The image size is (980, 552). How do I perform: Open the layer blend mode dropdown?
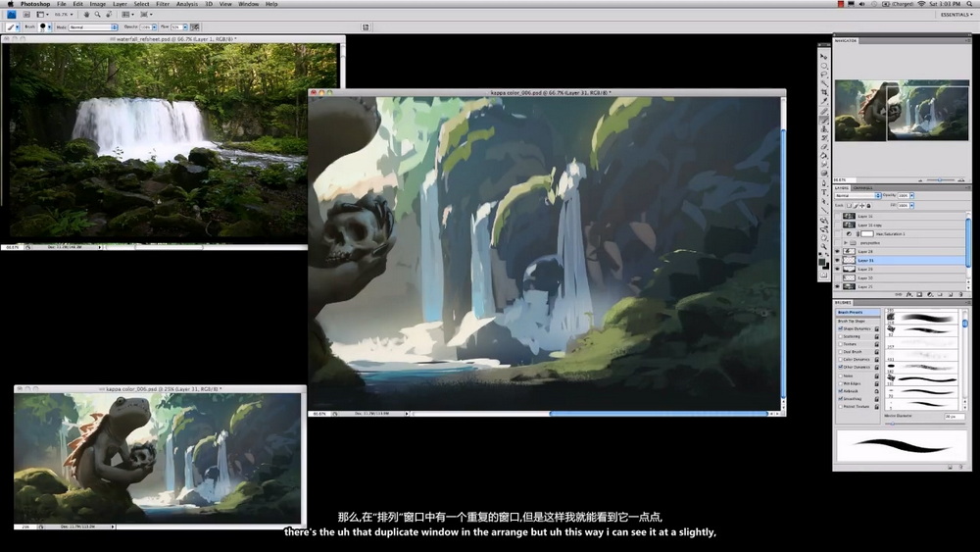click(x=858, y=196)
